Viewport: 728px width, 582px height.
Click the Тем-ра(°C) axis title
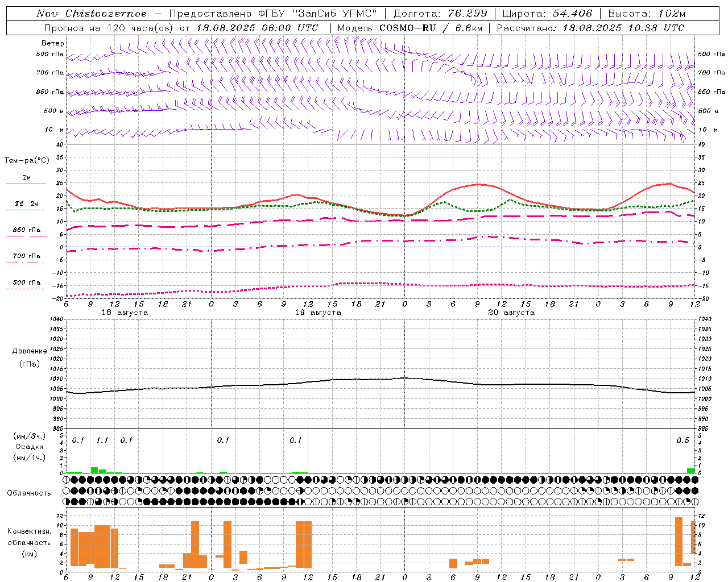[27, 161]
